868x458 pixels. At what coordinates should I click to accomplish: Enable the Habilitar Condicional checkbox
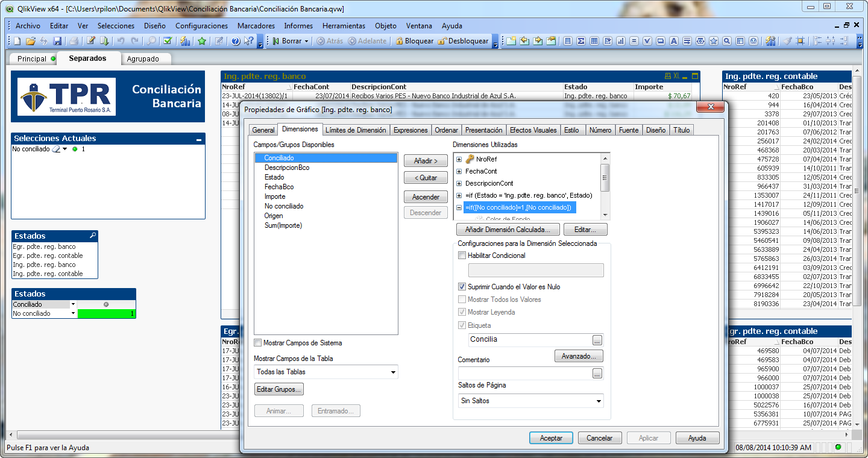click(x=462, y=256)
